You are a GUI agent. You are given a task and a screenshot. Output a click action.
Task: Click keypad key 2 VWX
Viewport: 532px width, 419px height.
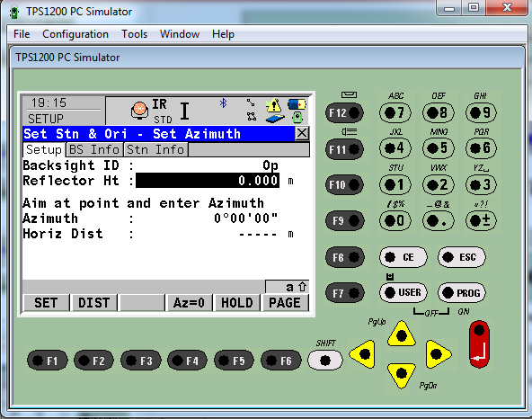(x=438, y=184)
